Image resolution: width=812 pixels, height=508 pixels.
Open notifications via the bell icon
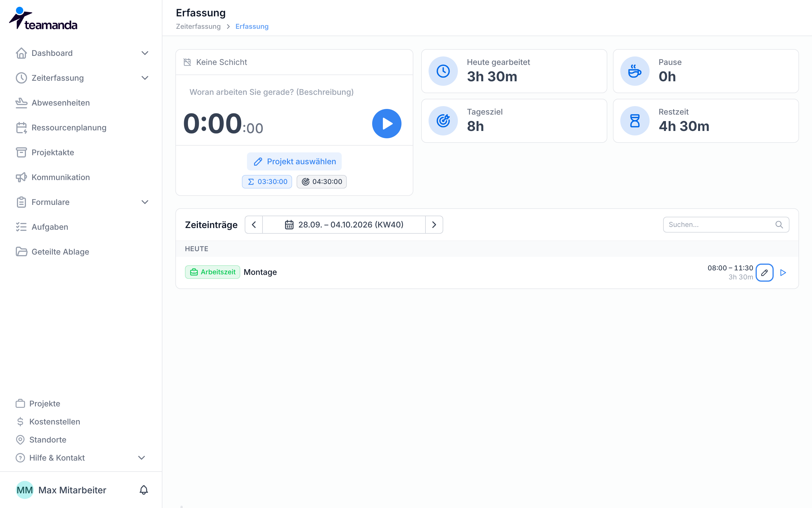[144, 490]
